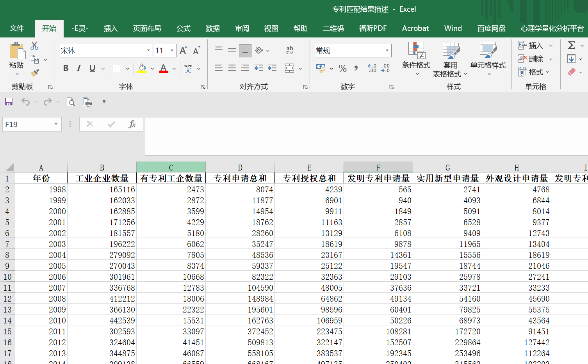The width and height of the screenshot is (588, 364).
Task: Open the font name dropdown showing 宋体
Action: coord(148,50)
